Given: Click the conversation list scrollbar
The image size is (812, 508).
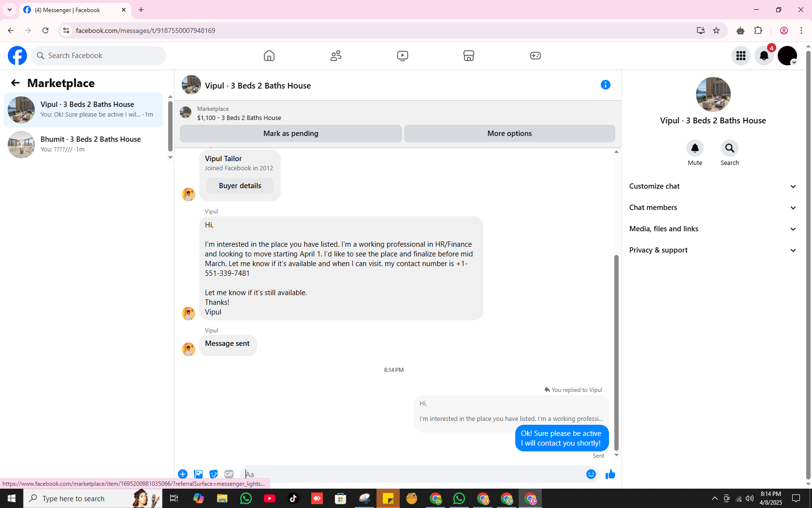Looking at the screenshot, I should click(170, 126).
